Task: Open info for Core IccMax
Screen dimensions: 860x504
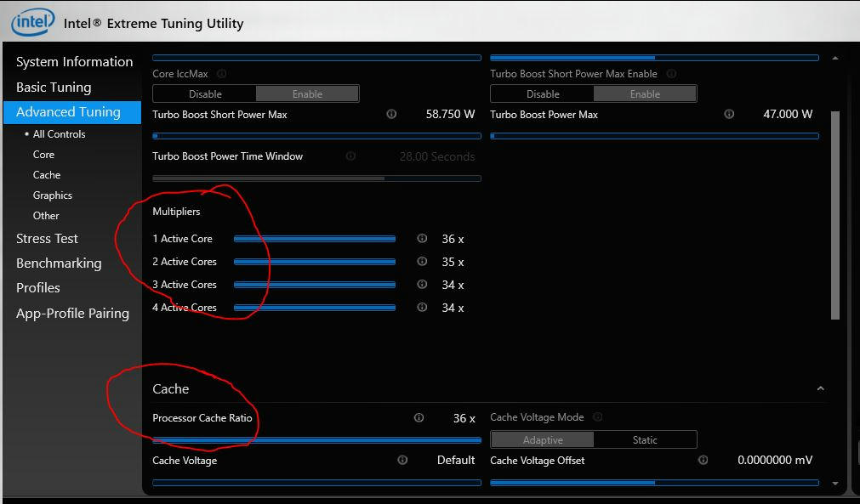Action: pyautogui.click(x=221, y=73)
